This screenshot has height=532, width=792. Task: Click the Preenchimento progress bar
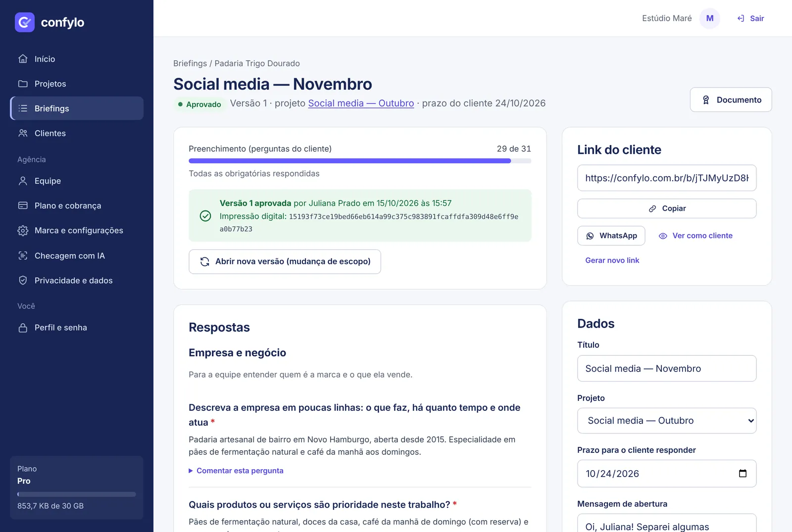(x=360, y=161)
